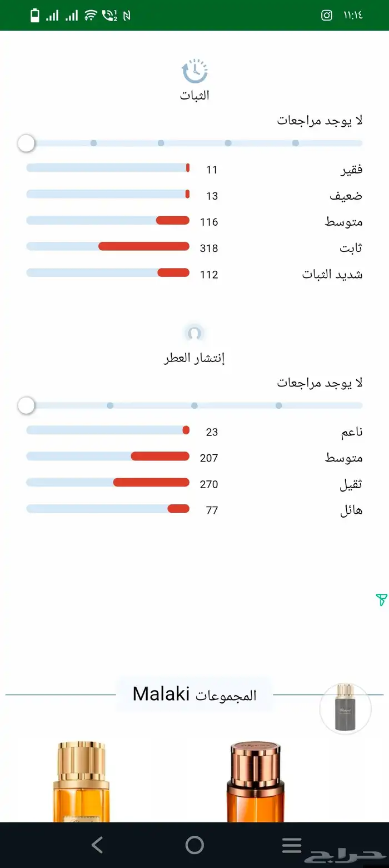This screenshot has width=389, height=868.
Task: Tap the longevity clock icon
Action: click(194, 71)
